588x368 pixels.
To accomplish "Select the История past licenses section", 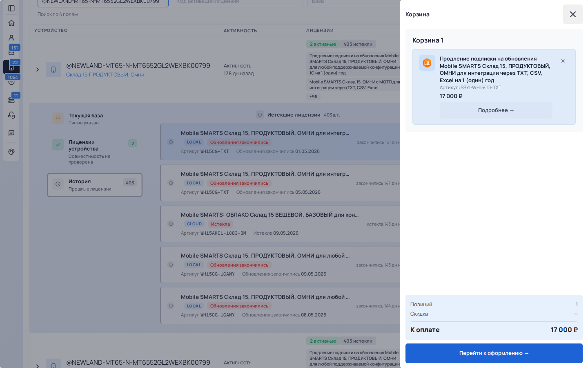I will point(95,185).
